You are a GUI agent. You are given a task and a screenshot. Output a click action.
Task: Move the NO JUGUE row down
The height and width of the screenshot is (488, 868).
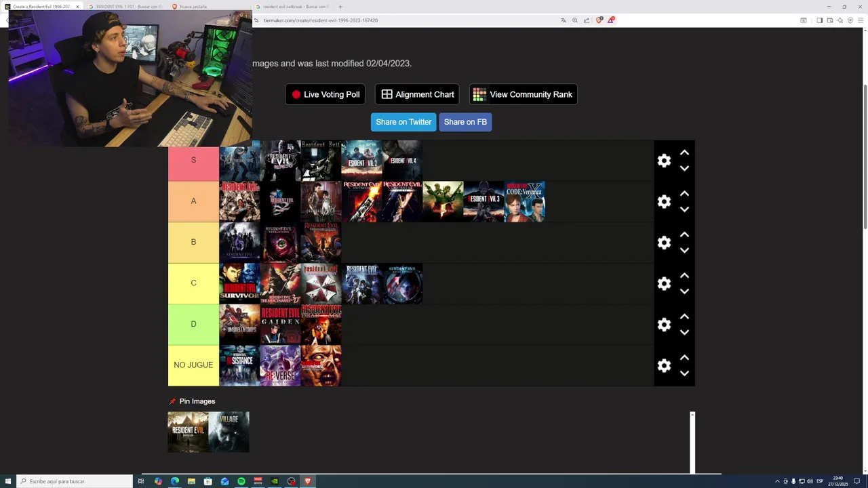684,373
